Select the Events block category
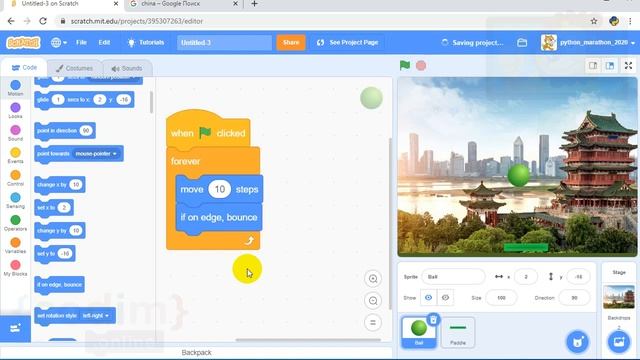 (x=16, y=156)
